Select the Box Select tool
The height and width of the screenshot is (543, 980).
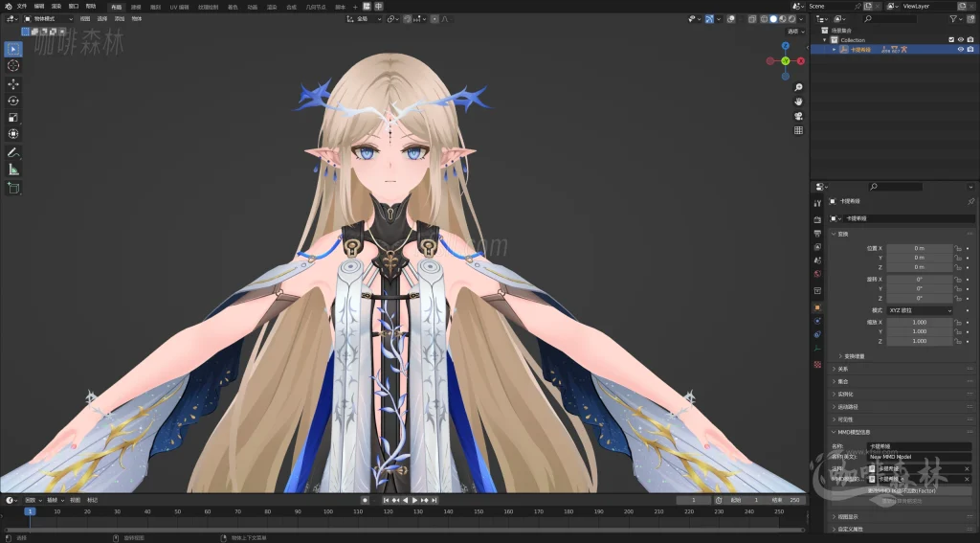13,49
